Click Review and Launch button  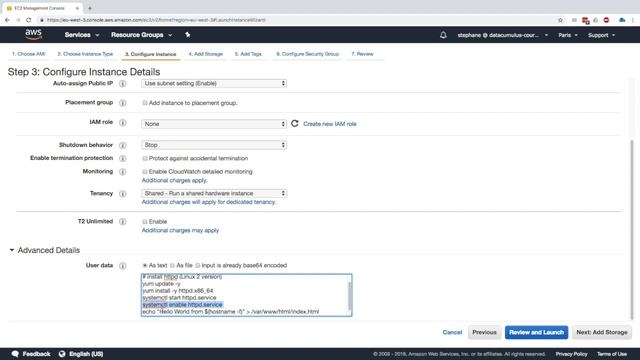(536, 332)
